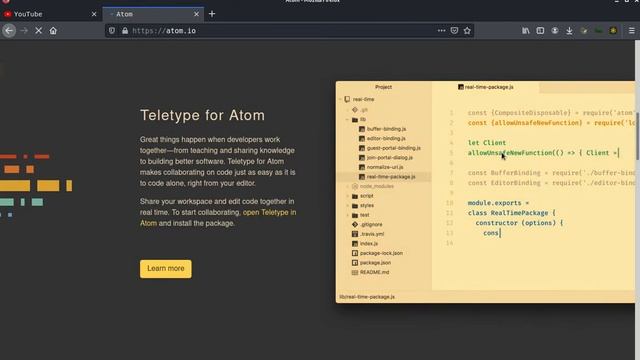The width and height of the screenshot is (640, 360).
Task: Show tracking protection shield info
Action: pos(112,31)
